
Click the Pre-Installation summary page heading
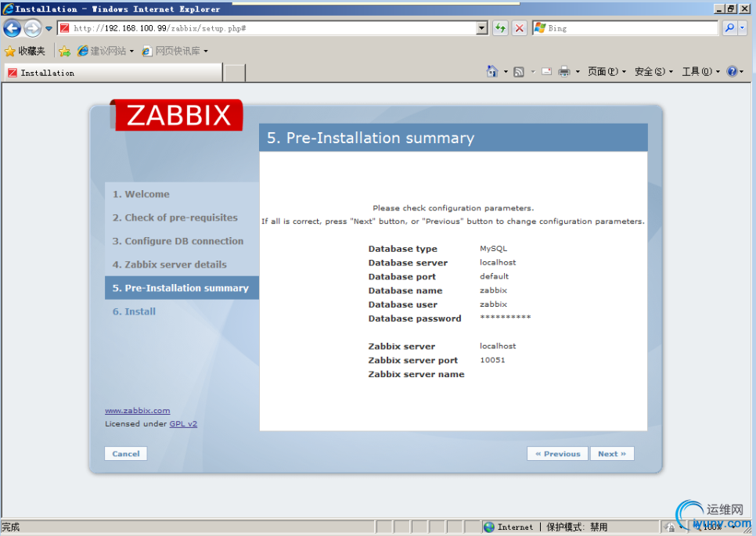point(371,138)
